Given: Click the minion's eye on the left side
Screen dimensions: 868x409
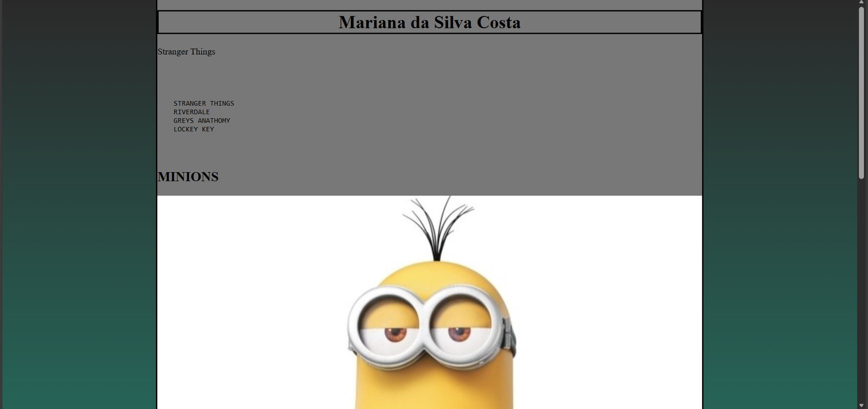Looking at the screenshot, I should pos(395,332).
